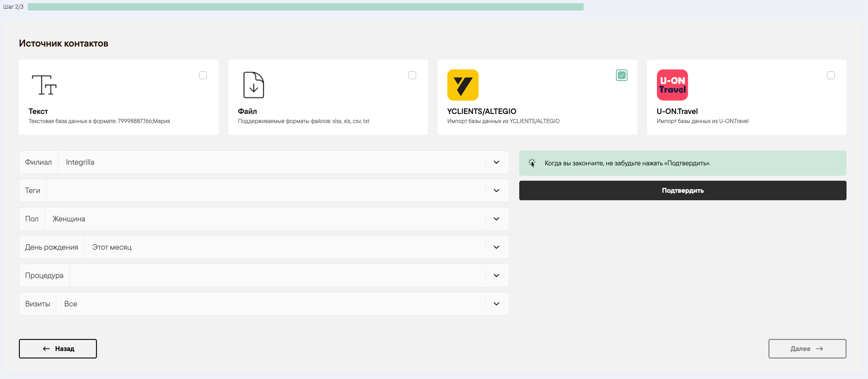Click the Подтвердить button
This screenshot has width=868, height=379.
click(x=682, y=190)
